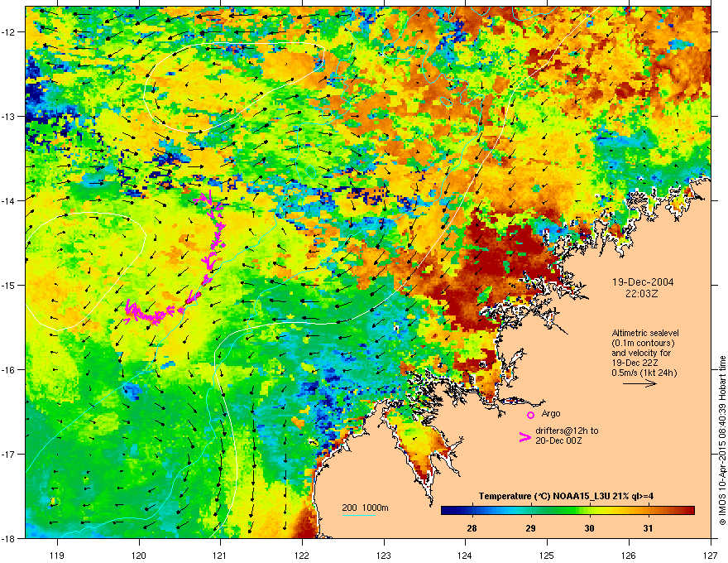The width and height of the screenshot is (728, 563).
Task: Click the '(0.1m contours)' legend text
Action: click(643, 344)
